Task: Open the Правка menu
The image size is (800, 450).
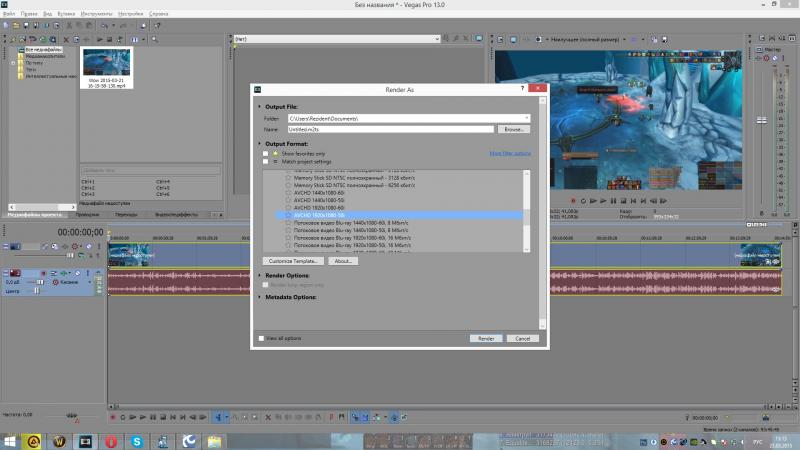Action: pyautogui.click(x=29, y=14)
